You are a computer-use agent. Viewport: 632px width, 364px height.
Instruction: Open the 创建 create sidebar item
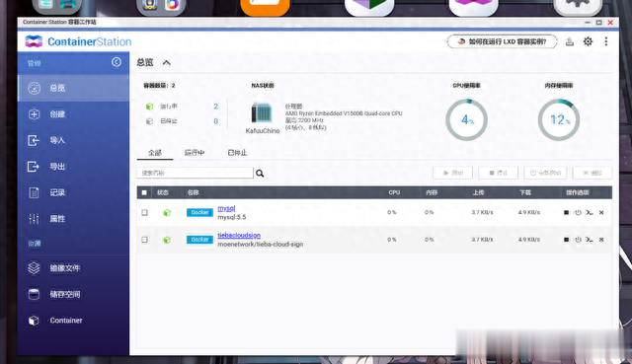click(73, 114)
